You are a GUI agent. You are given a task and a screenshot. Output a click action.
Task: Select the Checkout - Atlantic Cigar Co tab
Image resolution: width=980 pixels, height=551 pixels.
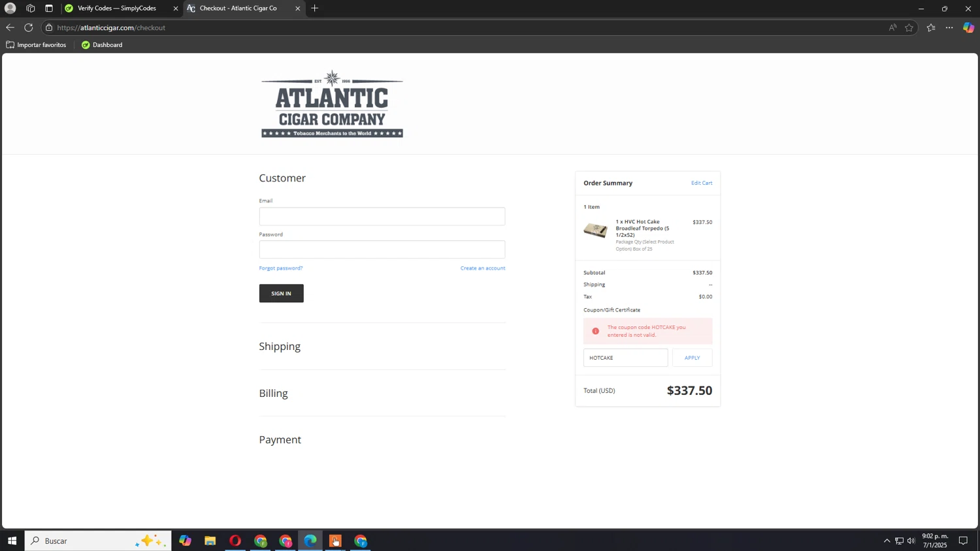[x=238, y=8]
